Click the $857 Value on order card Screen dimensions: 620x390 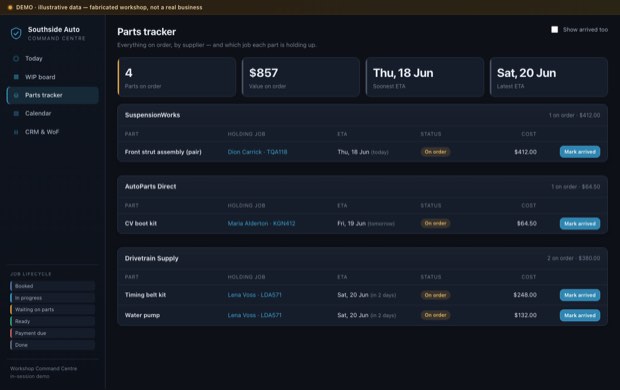pos(301,77)
